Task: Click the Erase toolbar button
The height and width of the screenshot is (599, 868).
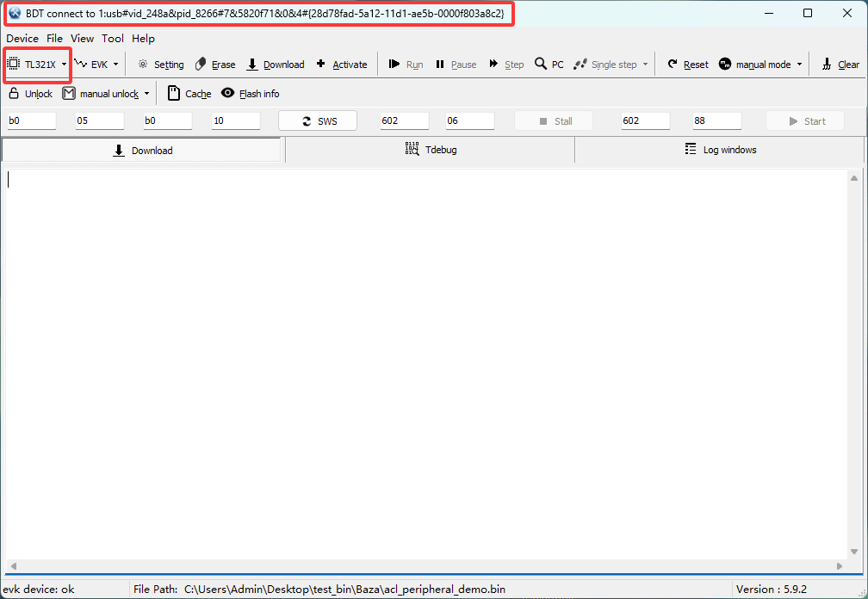Action: [x=215, y=65]
